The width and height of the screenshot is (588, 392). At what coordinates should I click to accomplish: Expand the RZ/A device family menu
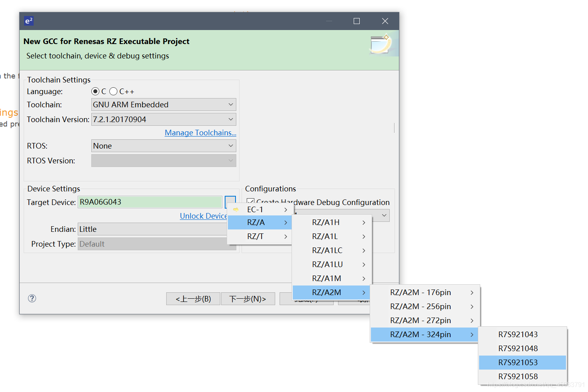[260, 222]
